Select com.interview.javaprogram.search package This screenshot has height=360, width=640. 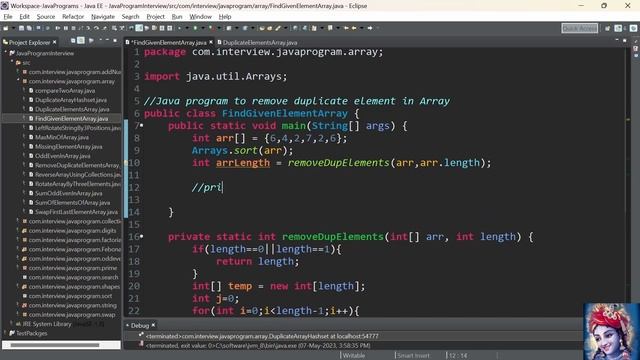coord(73,277)
